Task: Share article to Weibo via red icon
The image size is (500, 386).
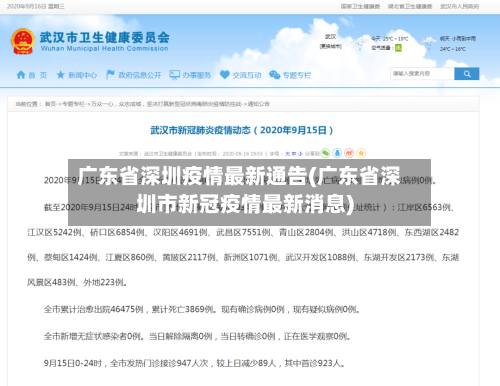Action: pyautogui.click(x=349, y=153)
